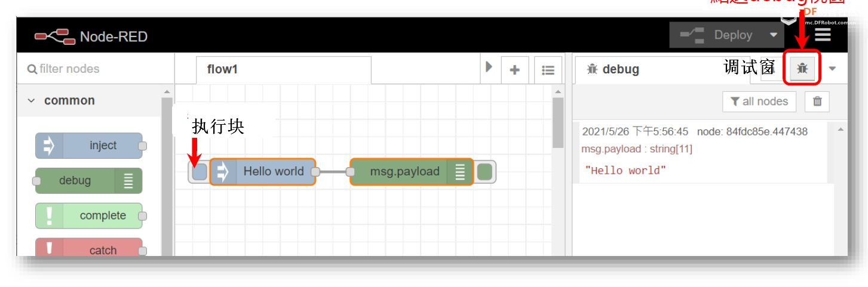Click the debug panel scroll-up arrow
Screen dimensions: 868x287
[x=841, y=129]
